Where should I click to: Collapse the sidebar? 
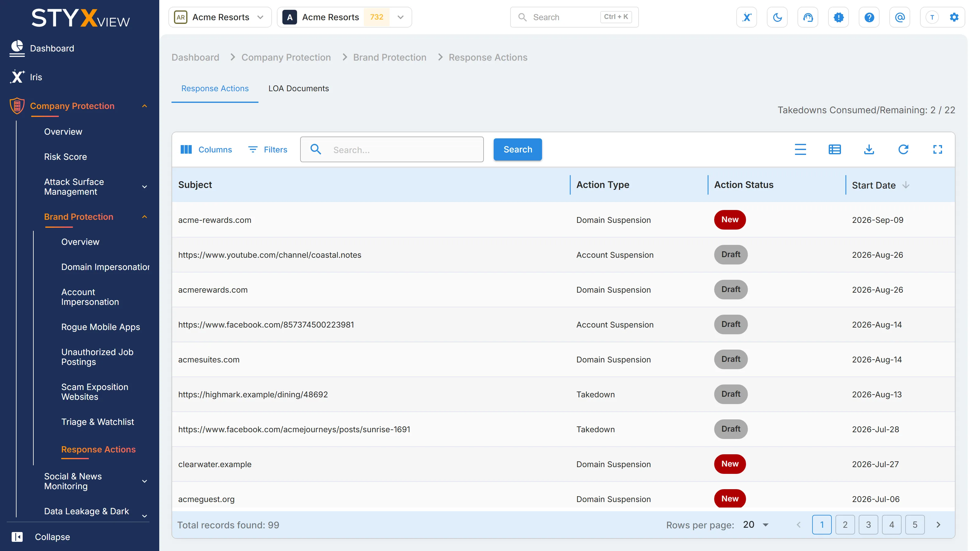(x=41, y=537)
